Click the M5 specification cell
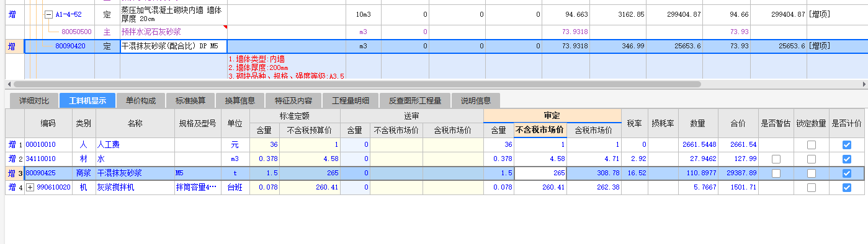 pos(198,173)
